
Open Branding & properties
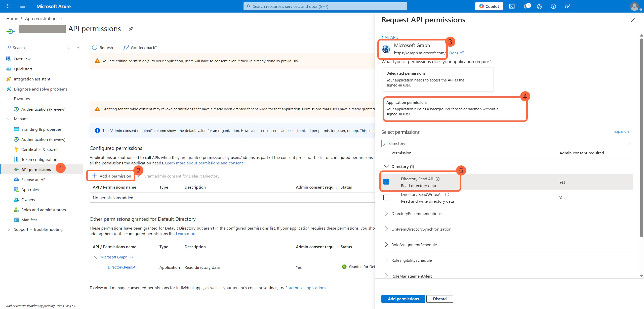tap(42, 129)
